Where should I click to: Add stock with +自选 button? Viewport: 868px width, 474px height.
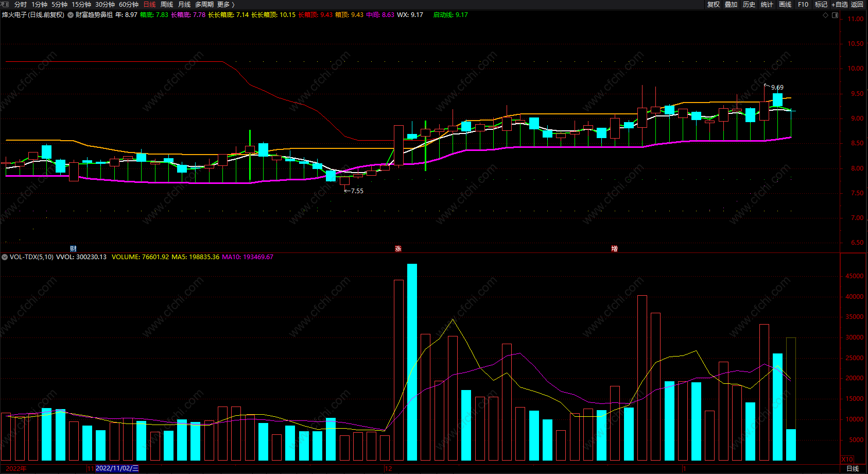pyautogui.click(x=839, y=4)
